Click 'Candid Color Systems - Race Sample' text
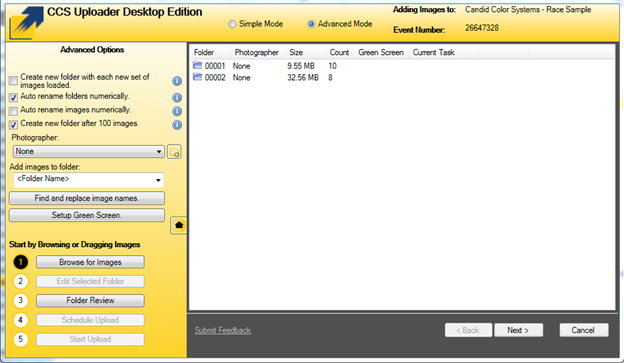The image size is (624, 363). tap(528, 10)
